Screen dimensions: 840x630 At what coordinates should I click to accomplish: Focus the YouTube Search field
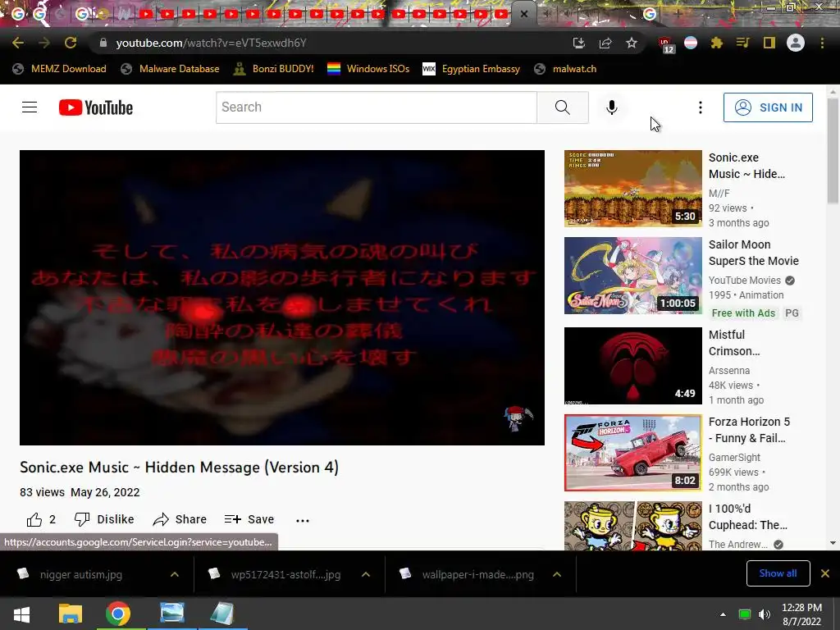click(x=376, y=107)
